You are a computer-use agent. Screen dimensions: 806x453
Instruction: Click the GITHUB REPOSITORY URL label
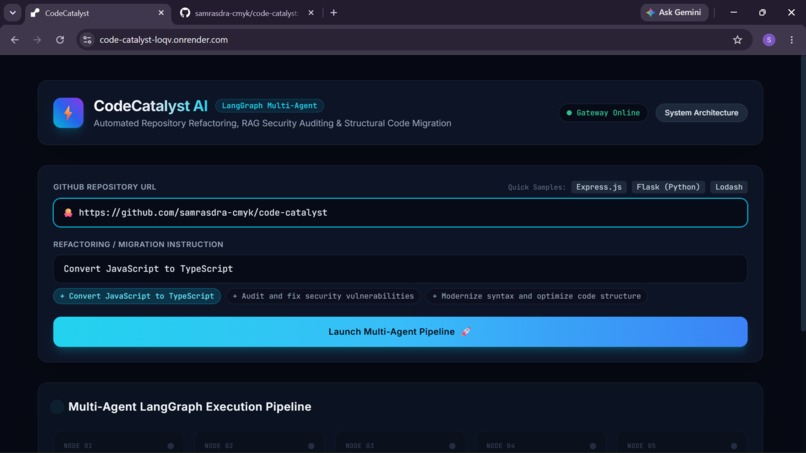click(105, 187)
